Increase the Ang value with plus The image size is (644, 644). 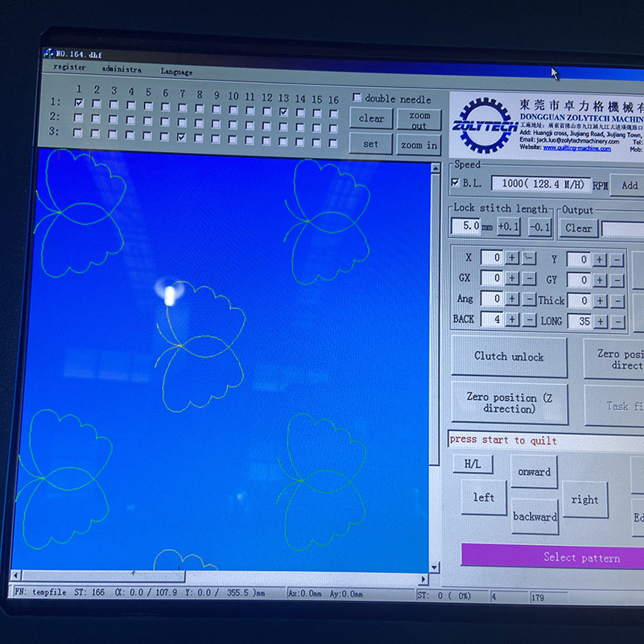(512, 299)
